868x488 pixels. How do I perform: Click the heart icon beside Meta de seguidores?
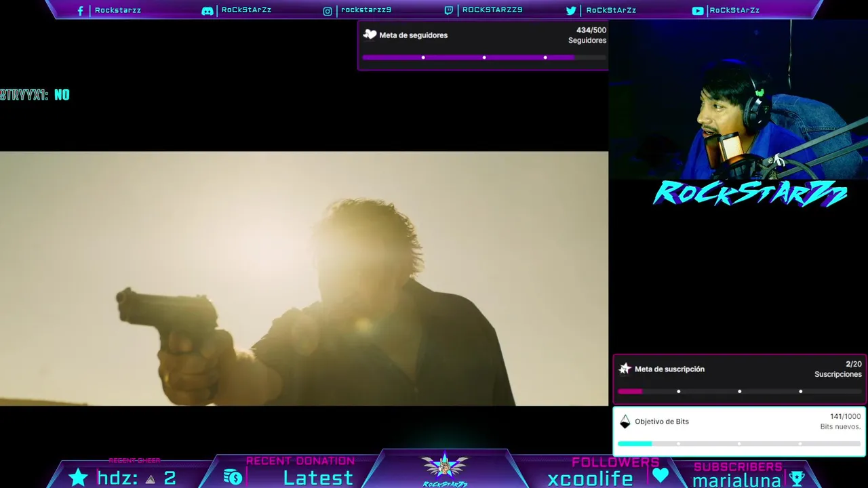point(370,35)
